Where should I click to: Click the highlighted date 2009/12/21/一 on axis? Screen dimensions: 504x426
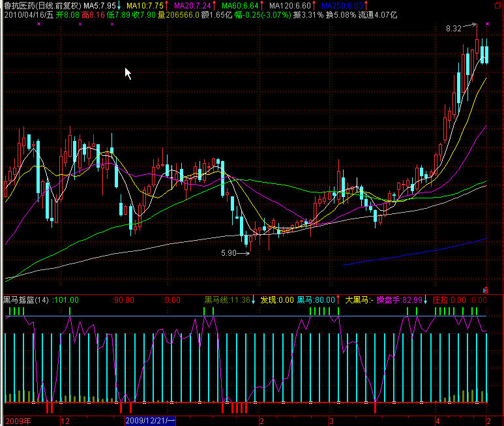(x=150, y=421)
